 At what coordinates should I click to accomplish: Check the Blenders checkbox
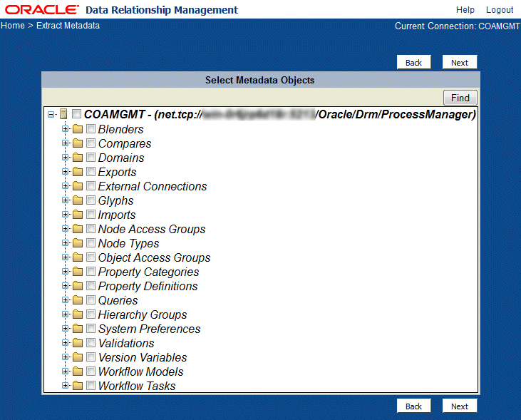pyautogui.click(x=91, y=128)
